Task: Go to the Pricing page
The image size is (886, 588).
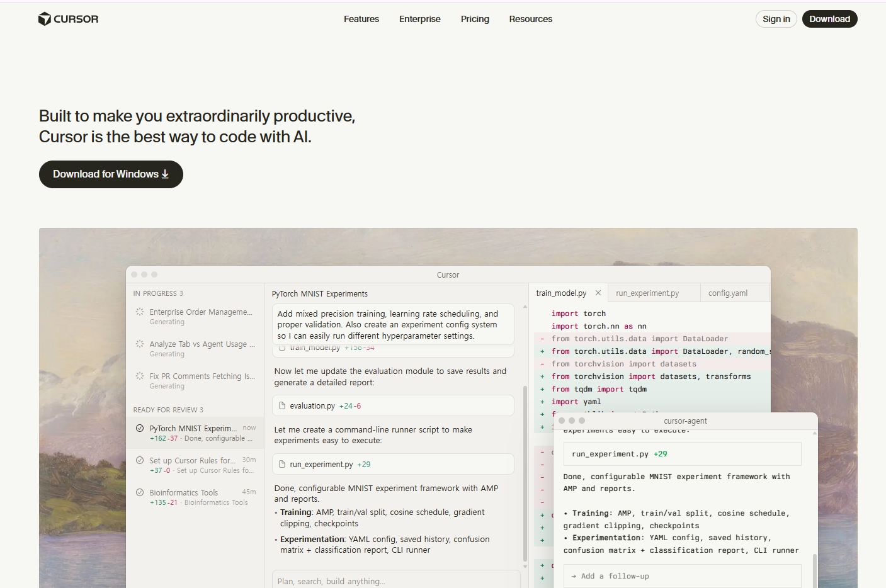Action: coord(475,19)
